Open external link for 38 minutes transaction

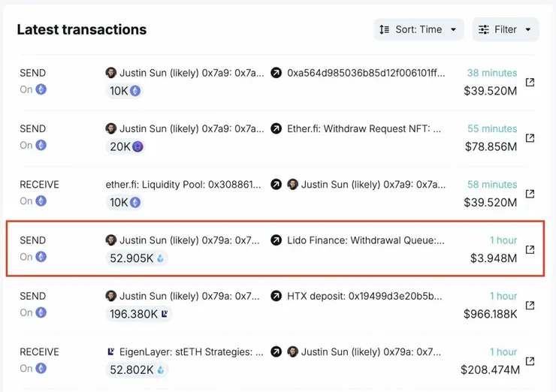pos(530,83)
